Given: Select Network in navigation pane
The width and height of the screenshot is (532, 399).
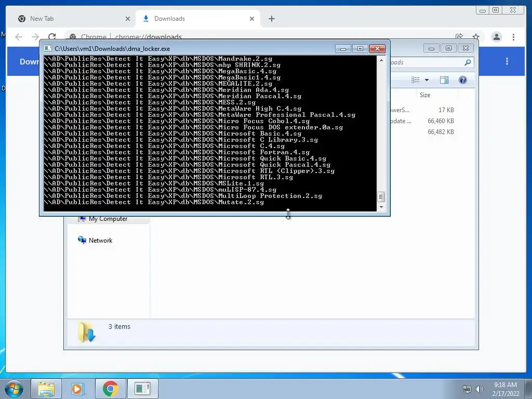Looking at the screenshot, I should (100, 240).
